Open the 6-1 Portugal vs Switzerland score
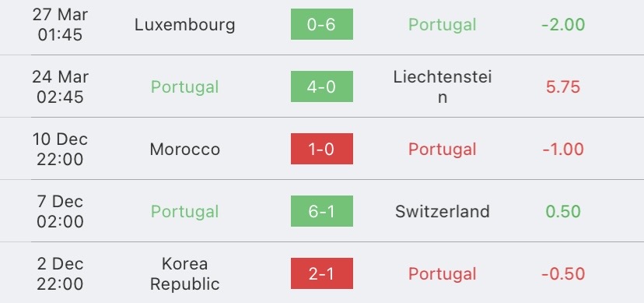Image resolution: width=644 pixels, height=303 pixels. pos(321,211)
